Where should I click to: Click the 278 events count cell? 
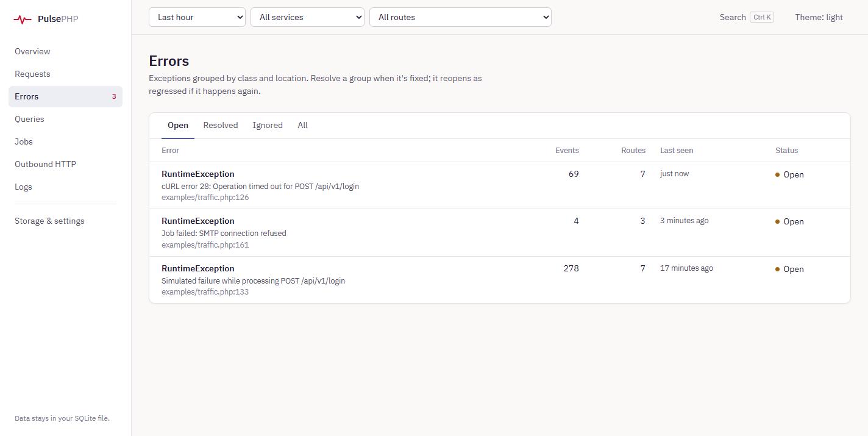[571, 268]
